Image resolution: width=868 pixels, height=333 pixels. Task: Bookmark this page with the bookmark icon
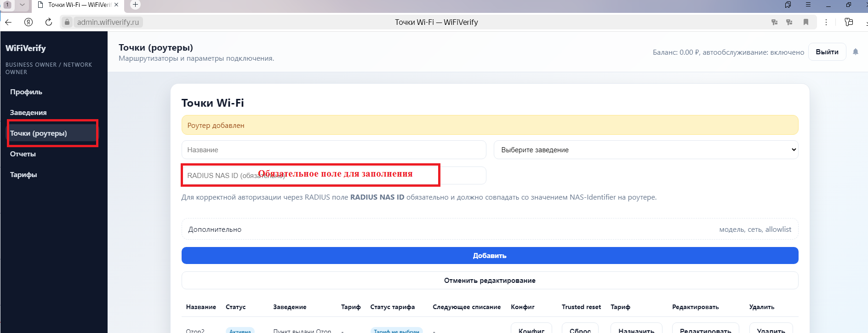pyautogui.click(x=806, y=22)
